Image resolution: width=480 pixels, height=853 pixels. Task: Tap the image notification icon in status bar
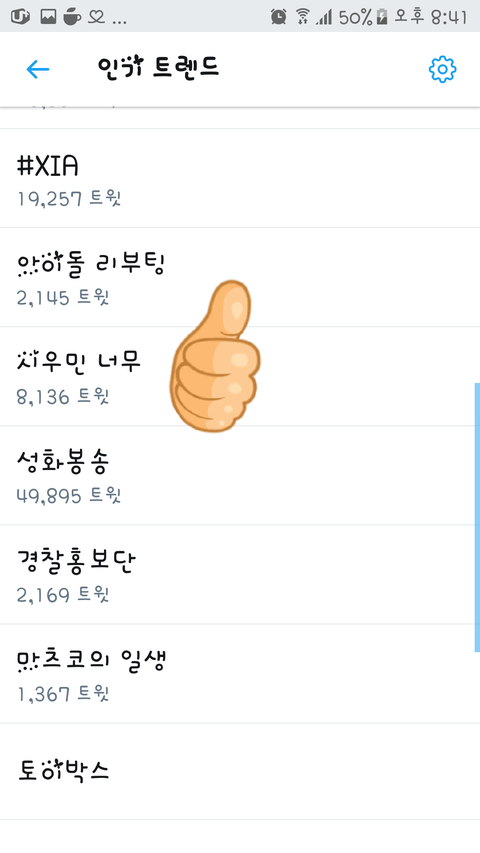[48, 17]
